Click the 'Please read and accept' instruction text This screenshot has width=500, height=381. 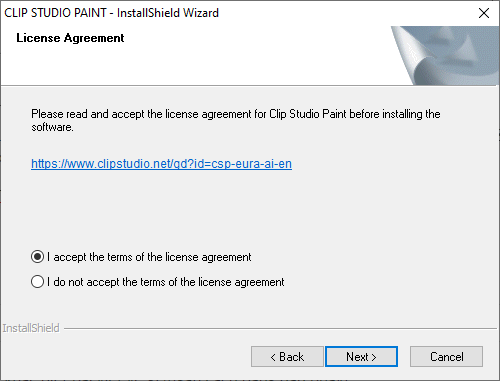click(x=236, y=120)
